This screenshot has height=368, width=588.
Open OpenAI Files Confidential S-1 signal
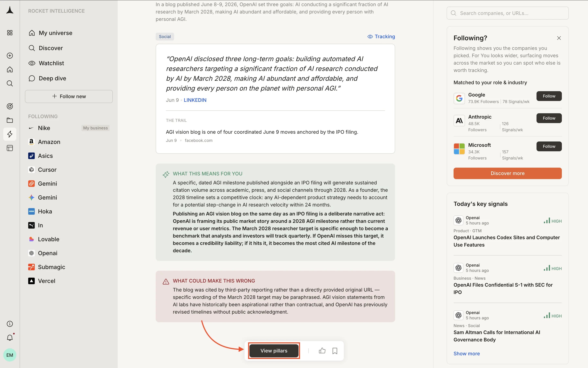(503, 289)
